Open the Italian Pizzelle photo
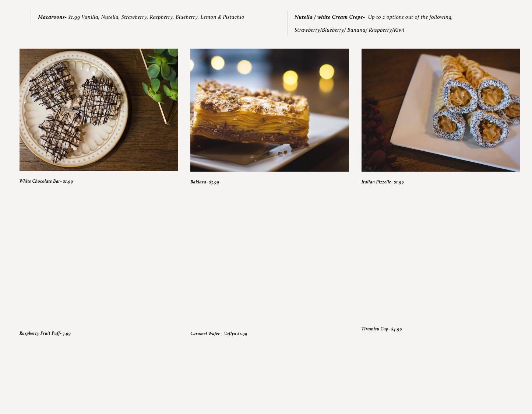532x414 pixels. click(440, 110)
